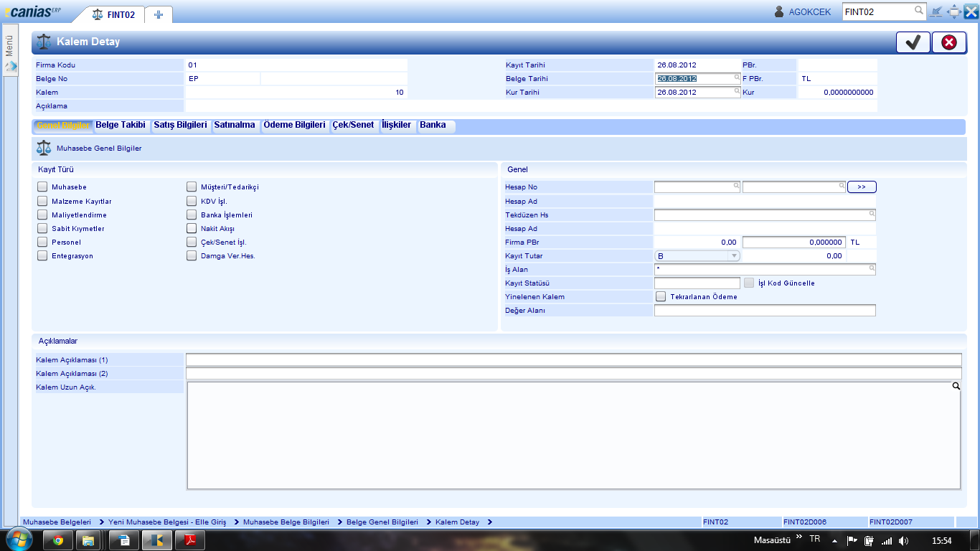The width and height of the screenshot is (980, 551).
Task: Check Damga Ver.Hes. checkbox
Action: [x=192, y=255]
